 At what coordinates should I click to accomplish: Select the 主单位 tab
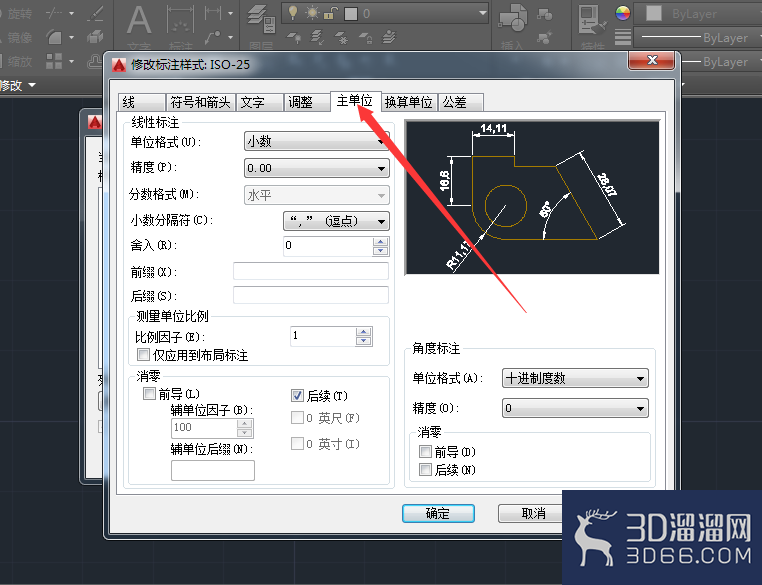(x=355, y=101)
